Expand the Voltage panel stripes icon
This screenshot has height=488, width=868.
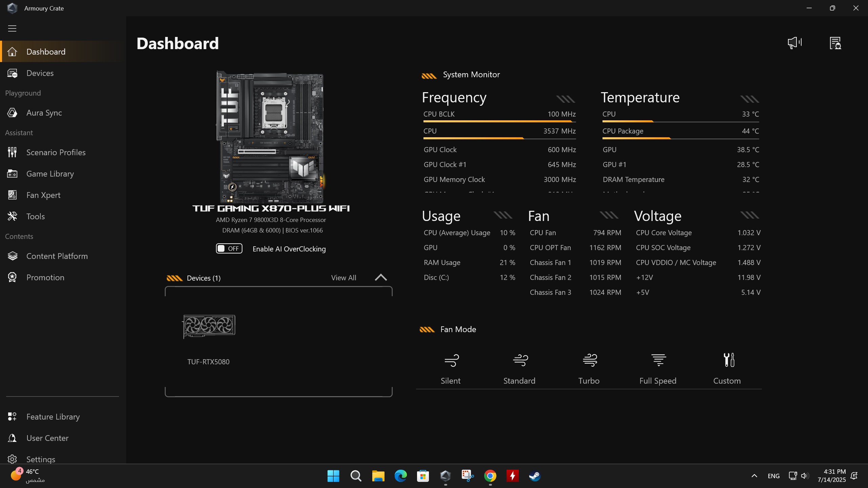coord(749,215)
